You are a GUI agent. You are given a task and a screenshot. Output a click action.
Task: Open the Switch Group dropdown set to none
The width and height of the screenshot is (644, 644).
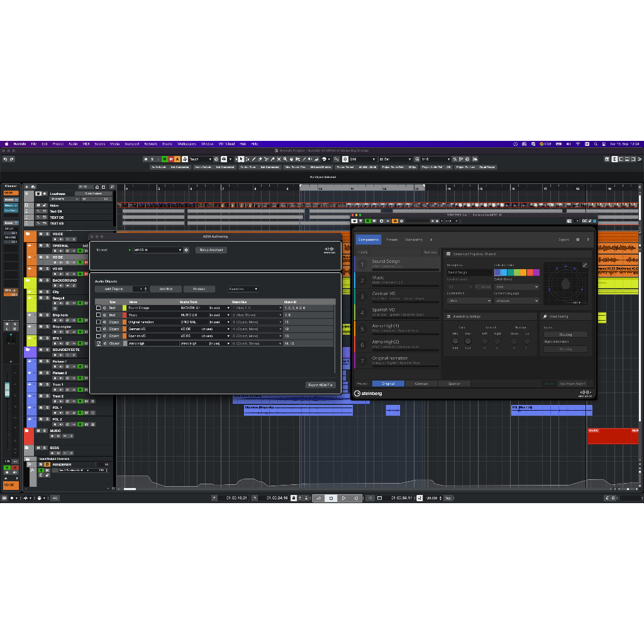coord(517,287)
